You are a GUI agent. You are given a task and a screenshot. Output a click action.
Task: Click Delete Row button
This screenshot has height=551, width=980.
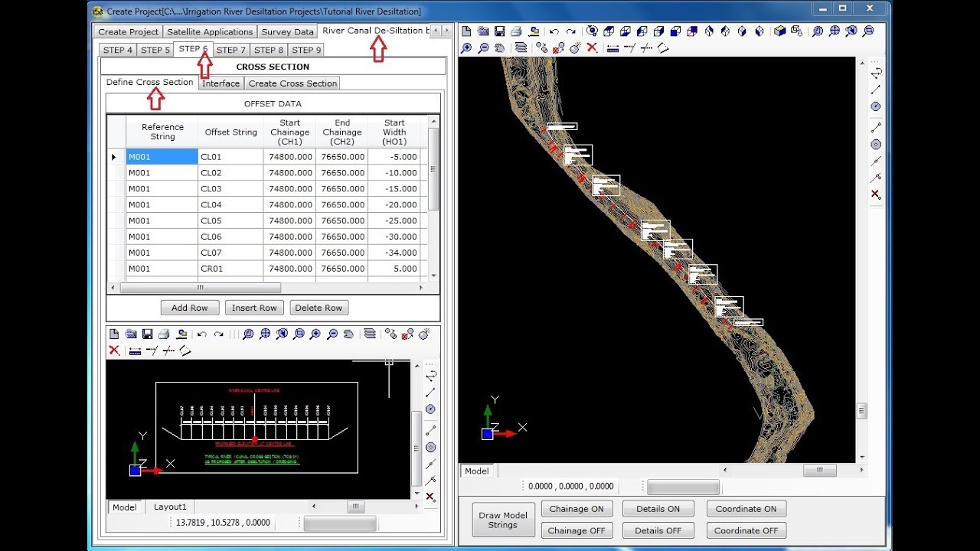pos(318,308)
